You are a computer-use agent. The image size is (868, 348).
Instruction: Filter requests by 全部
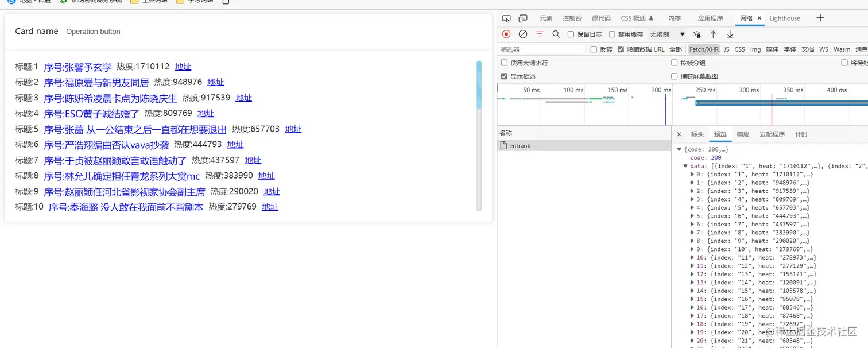pos(676,49)
